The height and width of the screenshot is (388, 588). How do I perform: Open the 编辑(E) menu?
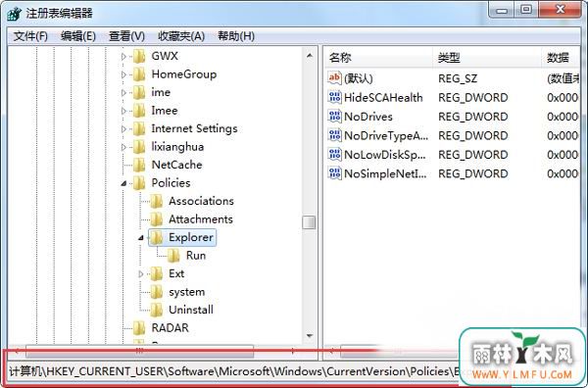click(78, 36)
